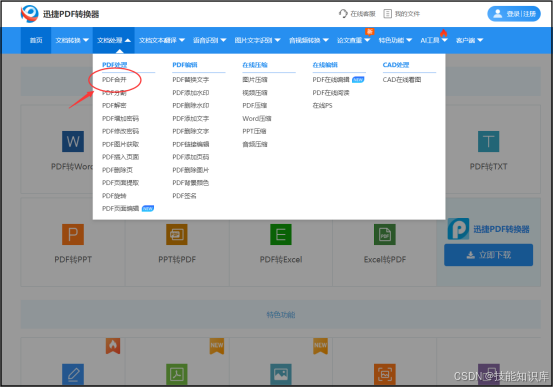This screenshot has width=553, height=388.
Task: Select PDF图片获取 menu entry
Action: (121, 144)
